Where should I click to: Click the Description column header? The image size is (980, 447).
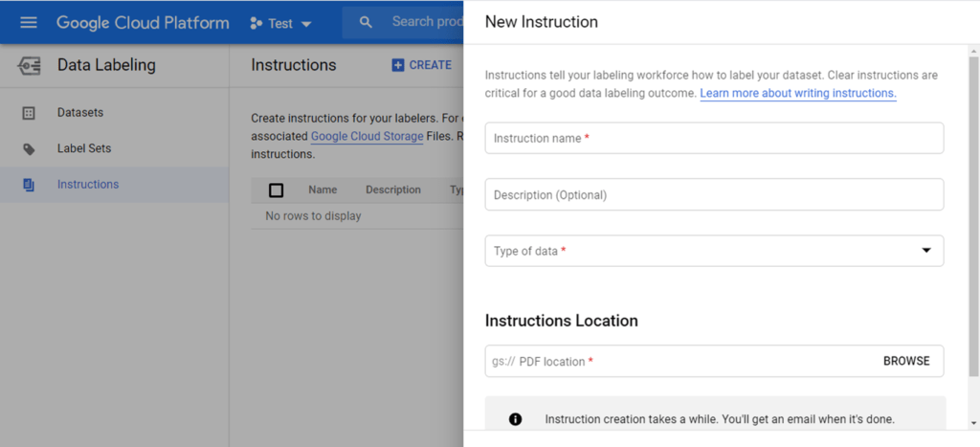[393, 190]
